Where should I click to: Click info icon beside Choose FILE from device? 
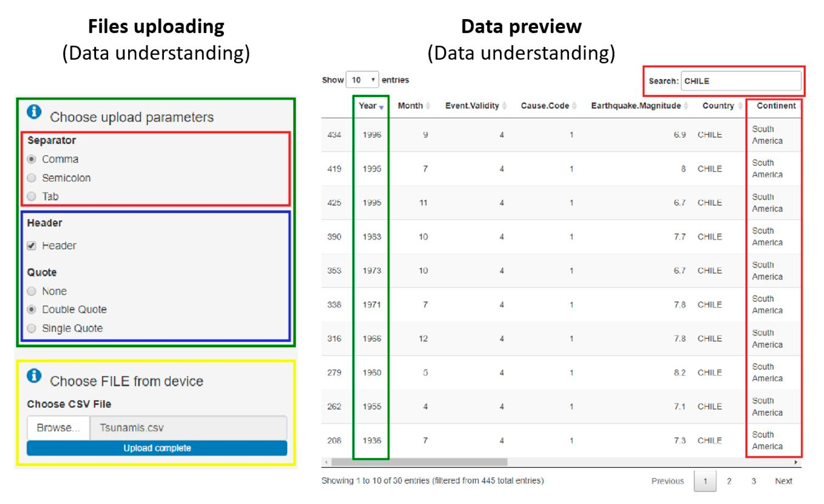tap(34, 375)
